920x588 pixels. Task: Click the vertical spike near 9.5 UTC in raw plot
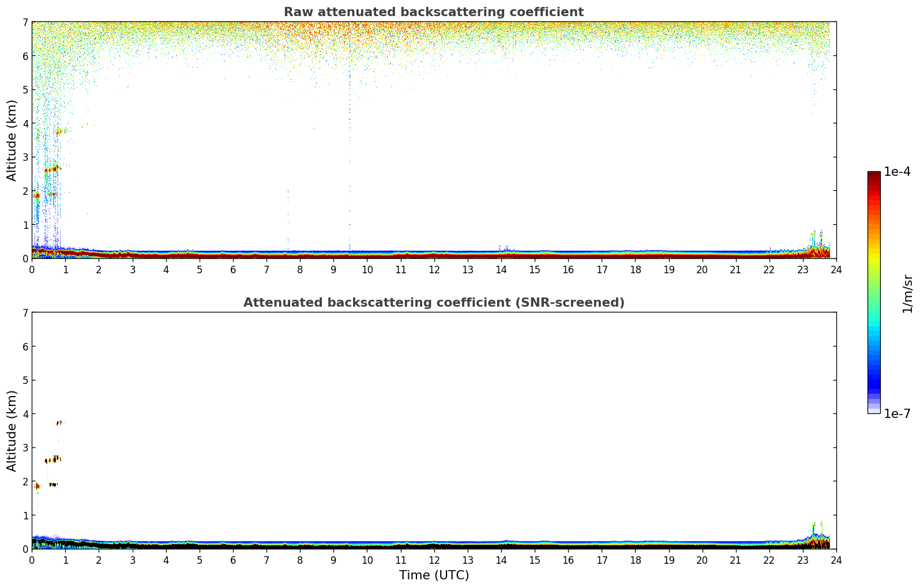[x=350, y=144]
